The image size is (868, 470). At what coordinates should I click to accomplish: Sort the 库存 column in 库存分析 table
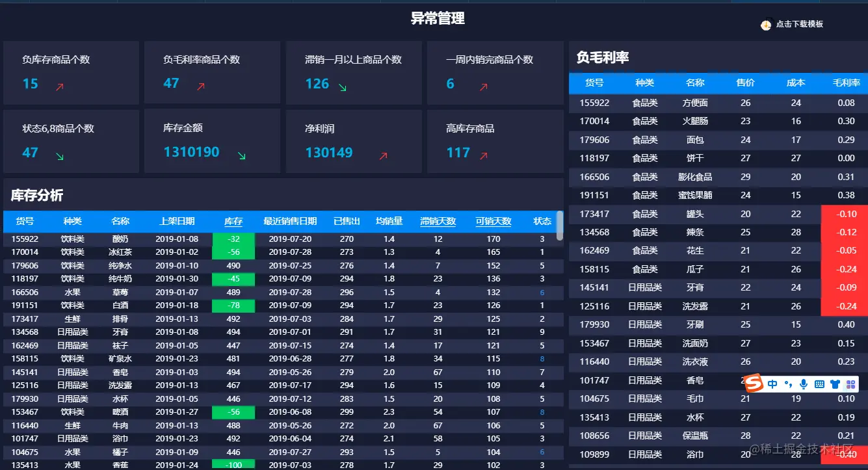[x=233, y=221]
